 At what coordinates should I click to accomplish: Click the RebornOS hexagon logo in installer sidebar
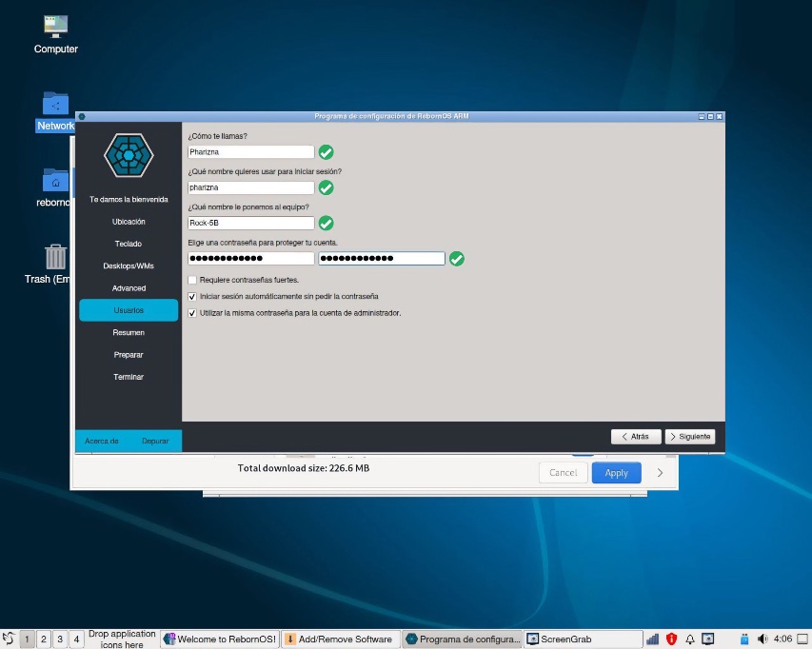coord(129,155)
